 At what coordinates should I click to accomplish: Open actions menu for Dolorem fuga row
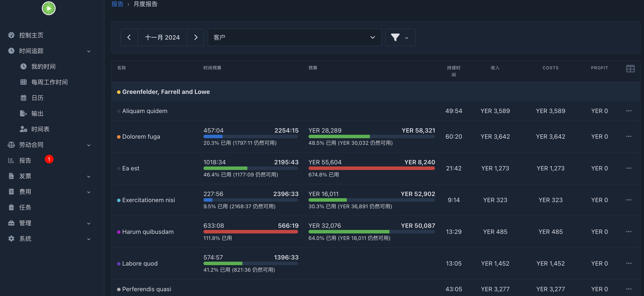(x=629, y=137)
